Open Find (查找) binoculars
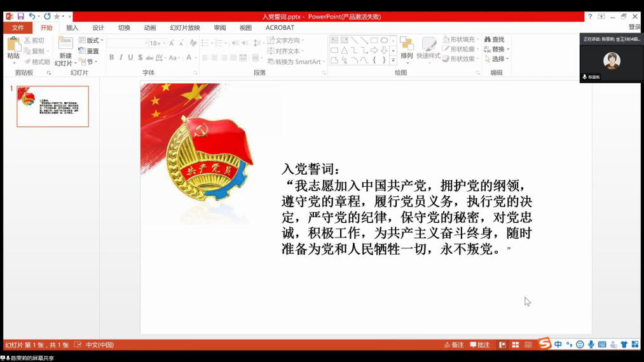Screen dimensions: 644x362 [x=495, y=39]
